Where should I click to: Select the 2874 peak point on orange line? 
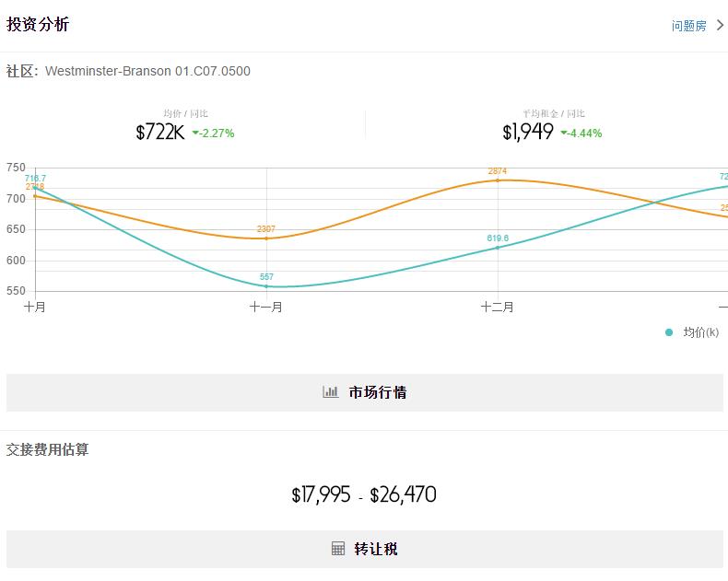tap(498, 180)
